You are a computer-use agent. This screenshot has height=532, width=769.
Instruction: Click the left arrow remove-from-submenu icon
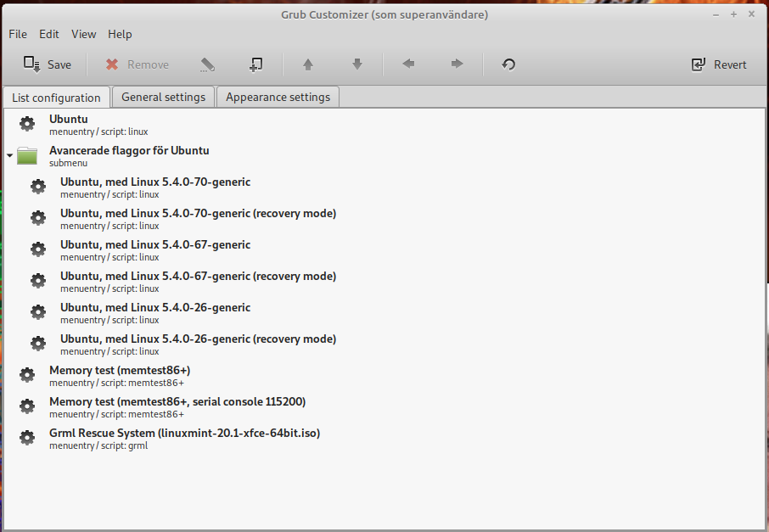coord(408,64)
